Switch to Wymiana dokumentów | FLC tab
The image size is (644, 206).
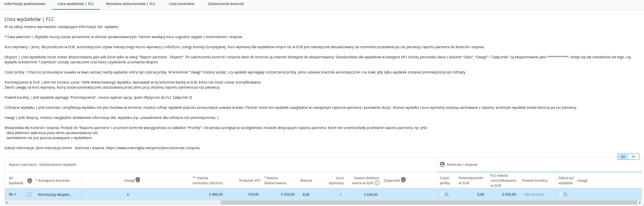point(131,4)
